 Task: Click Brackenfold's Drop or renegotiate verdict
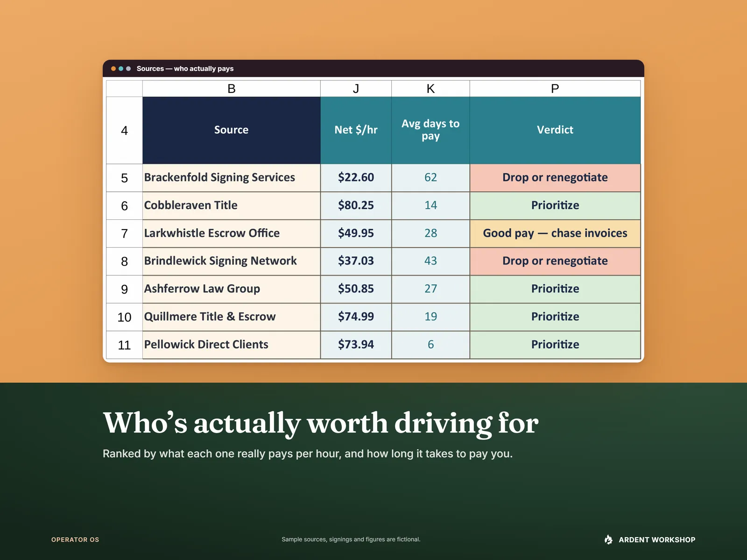(x=555, y=178)
